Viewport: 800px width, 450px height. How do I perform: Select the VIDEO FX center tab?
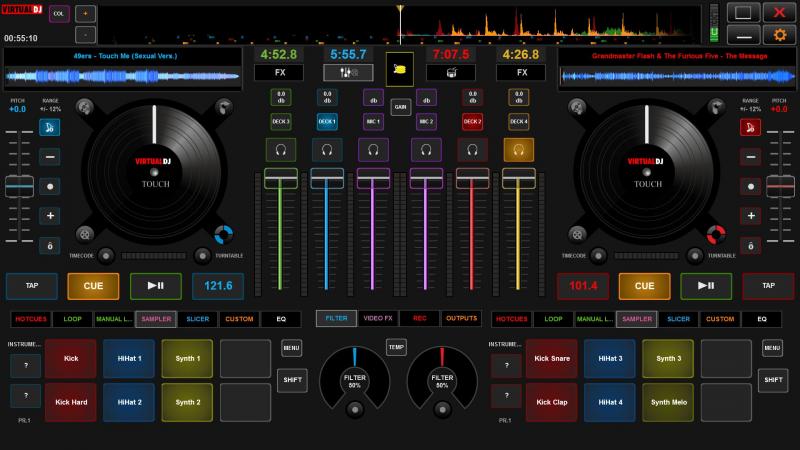(378, 318)
